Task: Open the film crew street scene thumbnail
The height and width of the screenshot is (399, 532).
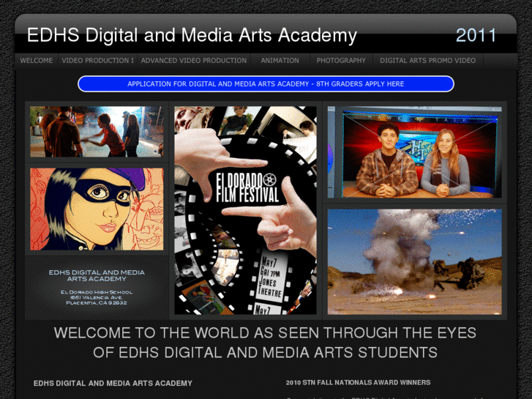Action: [x=97, y=132]
